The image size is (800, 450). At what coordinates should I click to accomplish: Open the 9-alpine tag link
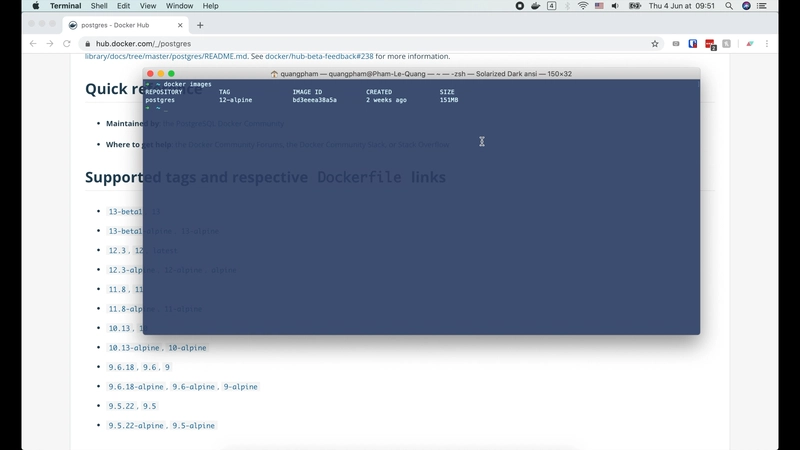[240, 387]
